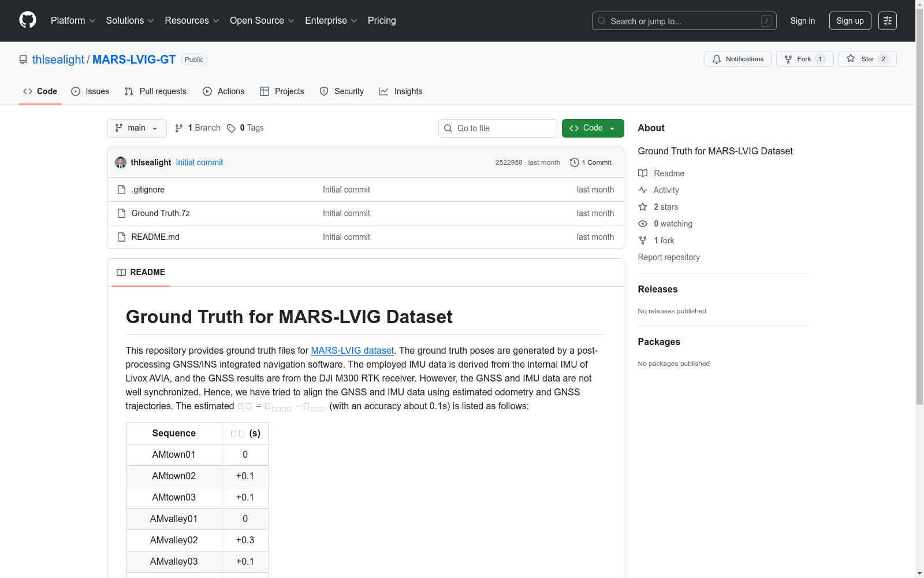Open the MARS-LVIG-GT repository name link
This screenshot has width=924, height=578.
click(x=134, y=60)
